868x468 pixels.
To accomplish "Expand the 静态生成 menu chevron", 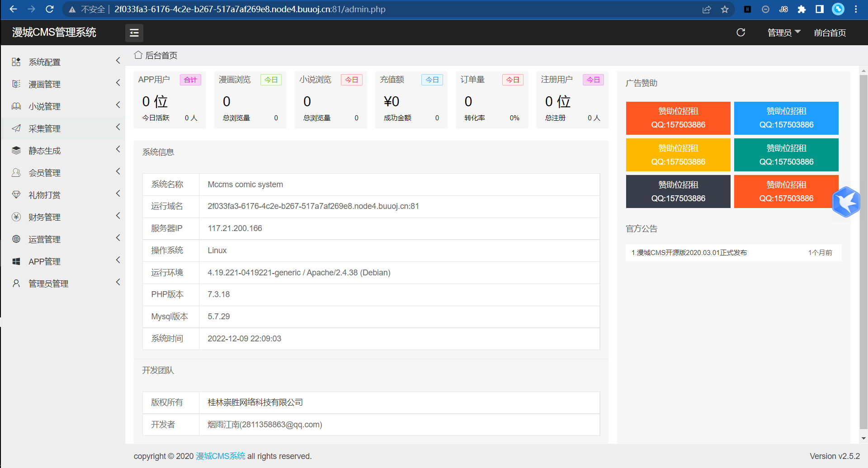I will [x=118, y=149].
